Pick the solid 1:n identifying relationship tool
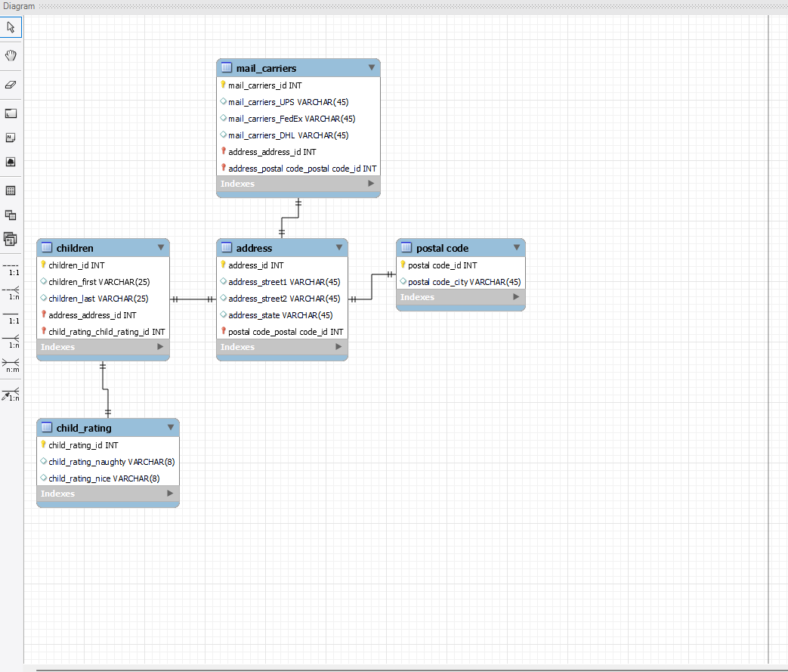This screenshot has height=672, width=788. pos(11,342)
